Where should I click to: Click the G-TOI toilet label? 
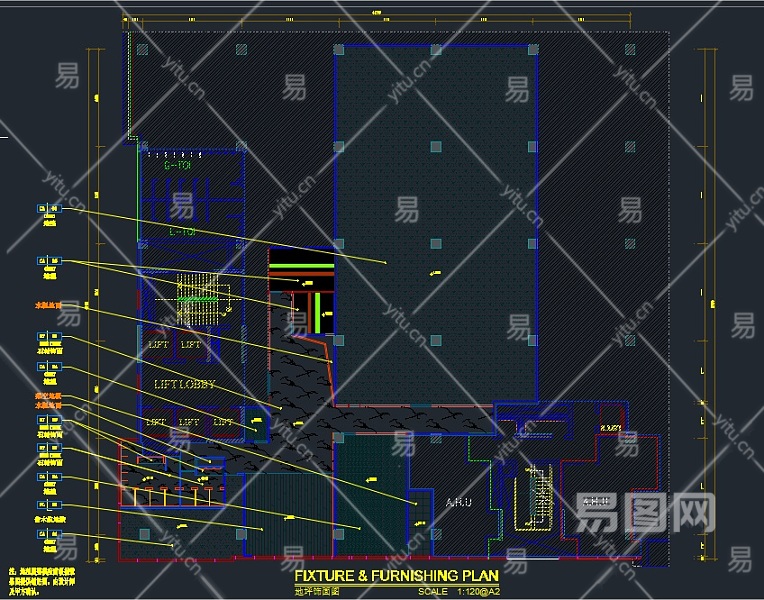pos(179,166)
